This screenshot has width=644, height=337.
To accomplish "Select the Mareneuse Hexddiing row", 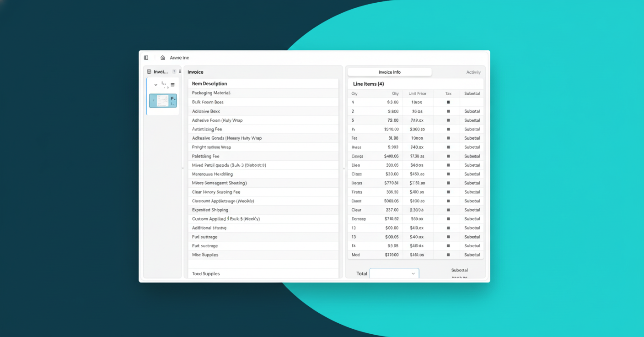I will pyautogui.click(x=263, y=174).
